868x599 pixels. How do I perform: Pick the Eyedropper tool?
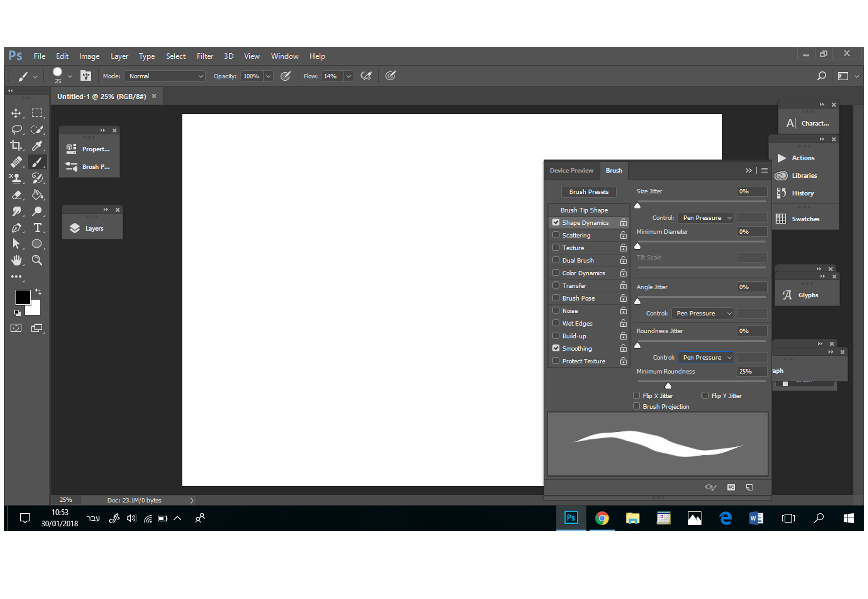click(x=37, y=145)
